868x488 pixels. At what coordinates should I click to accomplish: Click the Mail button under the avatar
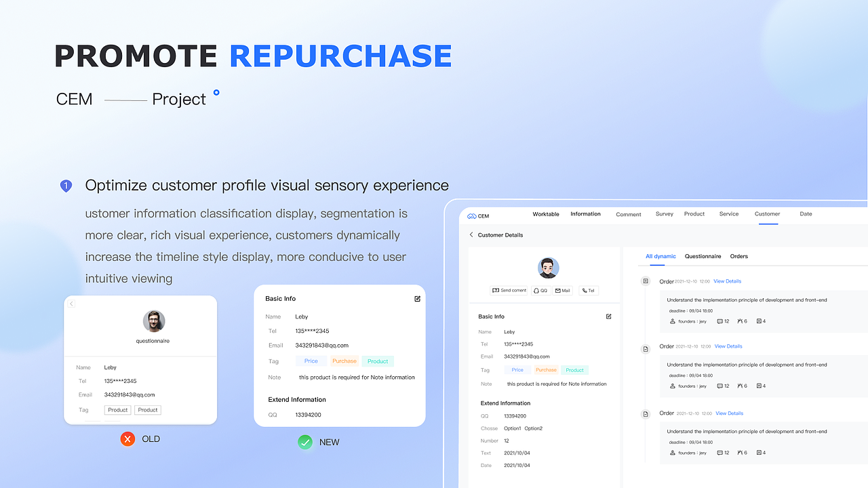(563, 290)
